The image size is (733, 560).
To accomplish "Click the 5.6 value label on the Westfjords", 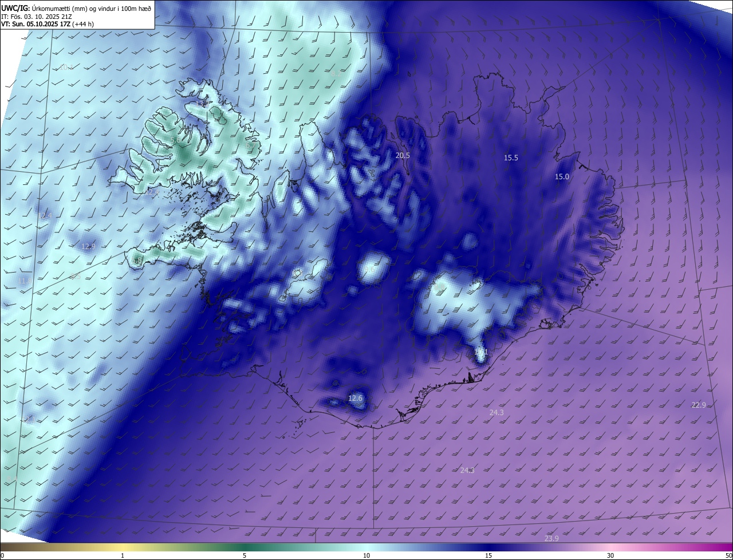I will (x=175, y=140).
